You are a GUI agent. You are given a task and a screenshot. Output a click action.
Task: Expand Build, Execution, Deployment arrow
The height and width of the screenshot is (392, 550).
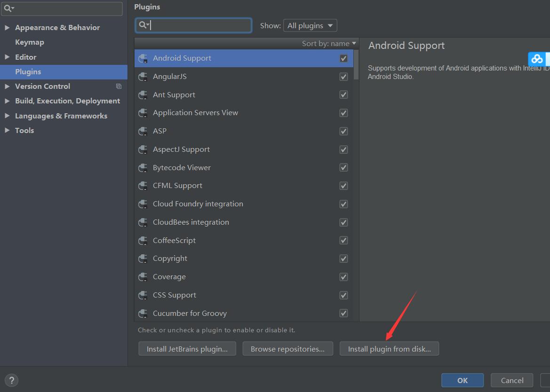(x=7, y=101)
